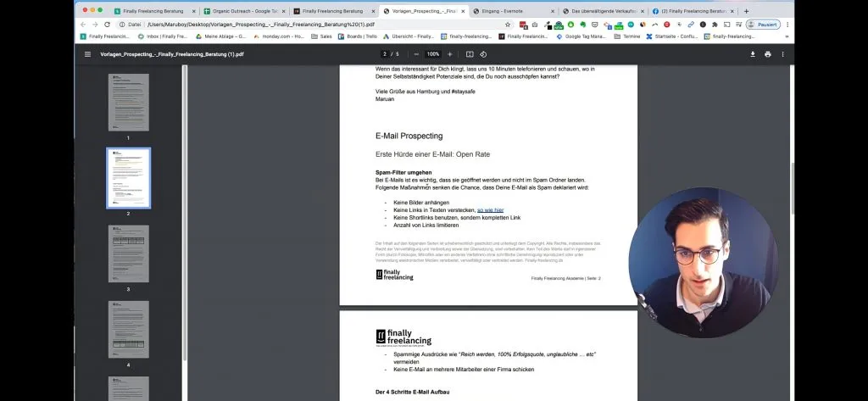Click the browser back arrow
The height and width of the screenshot is (401, 868).
(x=83, y=25)
